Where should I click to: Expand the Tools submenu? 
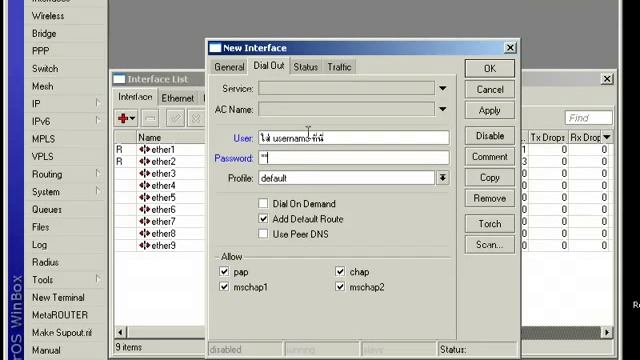[98, 279]
